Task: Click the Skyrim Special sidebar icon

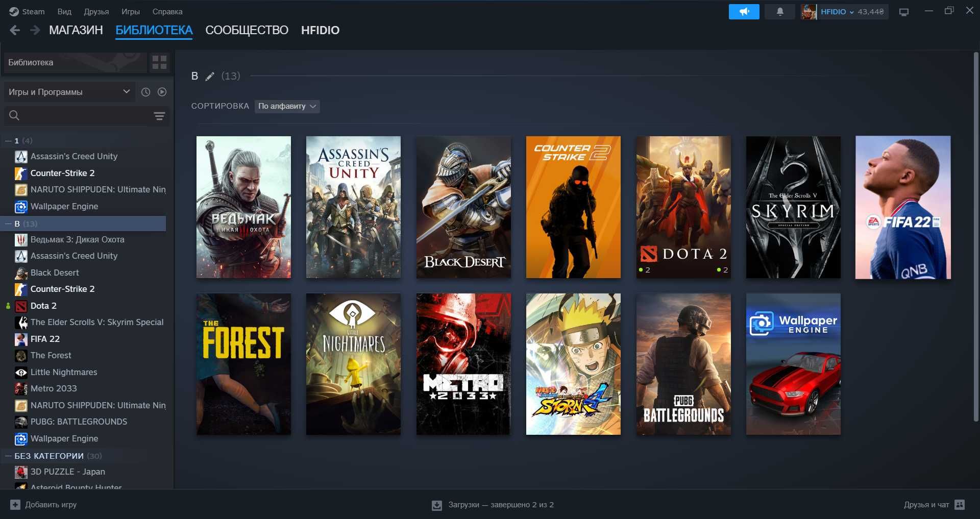Action: (21, 323)
